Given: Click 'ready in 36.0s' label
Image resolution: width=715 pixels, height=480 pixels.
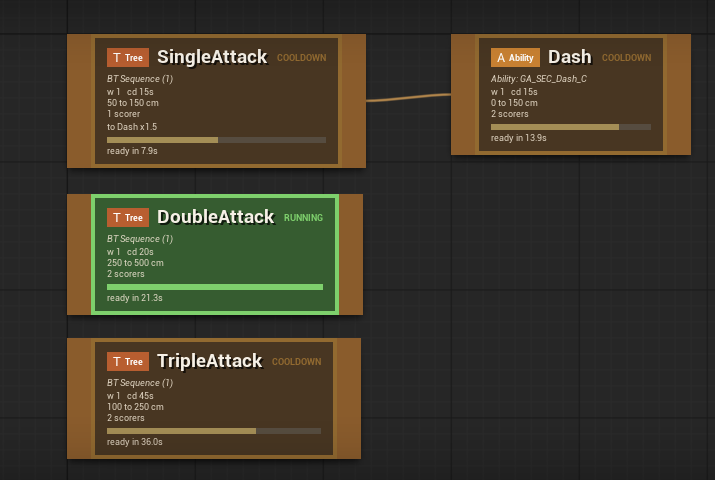Looking at the screenshot, I should tap(135, 442).
